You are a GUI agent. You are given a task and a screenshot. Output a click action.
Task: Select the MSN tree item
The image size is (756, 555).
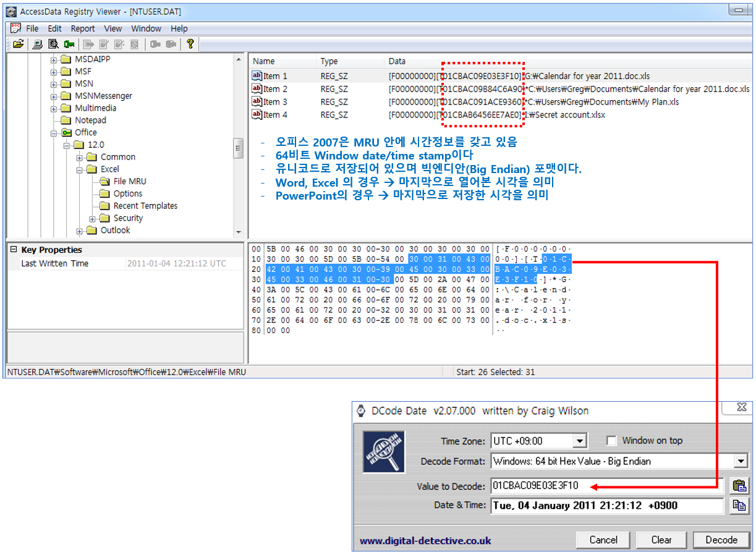click(84, 84)
